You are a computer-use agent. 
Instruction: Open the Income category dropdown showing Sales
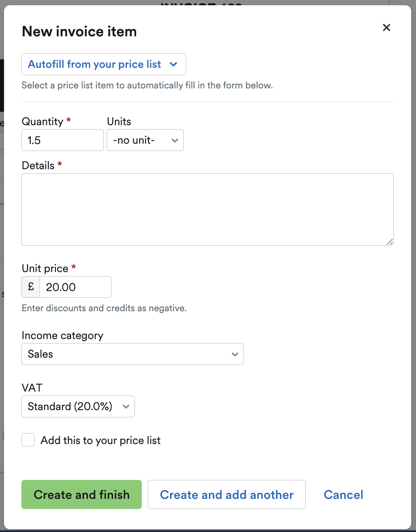click(132, 354)
